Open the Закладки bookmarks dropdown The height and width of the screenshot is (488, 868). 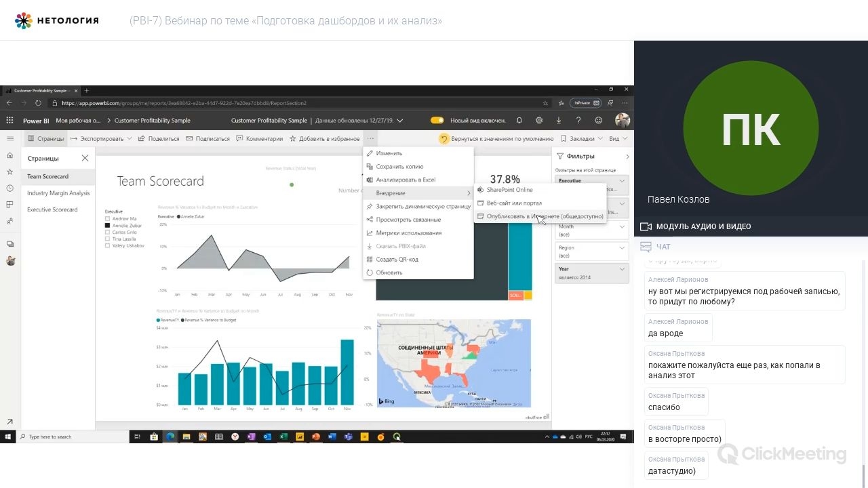[582, 138]
